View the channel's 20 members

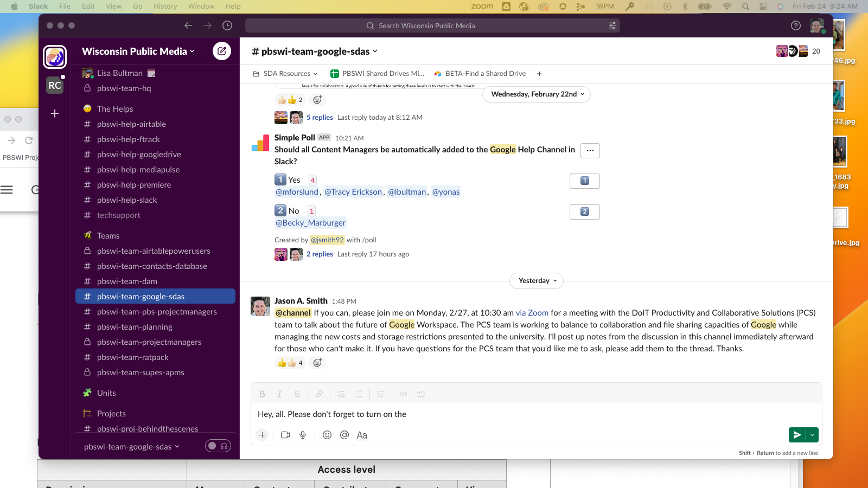click(x=799, y=52)
